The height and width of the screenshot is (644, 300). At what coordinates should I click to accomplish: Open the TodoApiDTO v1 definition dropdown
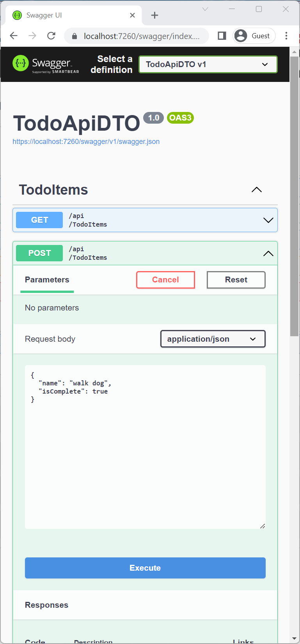point(208,64)
